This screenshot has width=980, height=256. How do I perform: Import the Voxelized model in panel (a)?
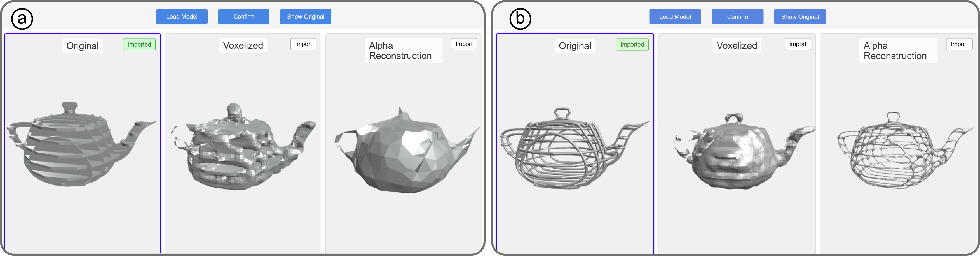click(x=303, y=44)
